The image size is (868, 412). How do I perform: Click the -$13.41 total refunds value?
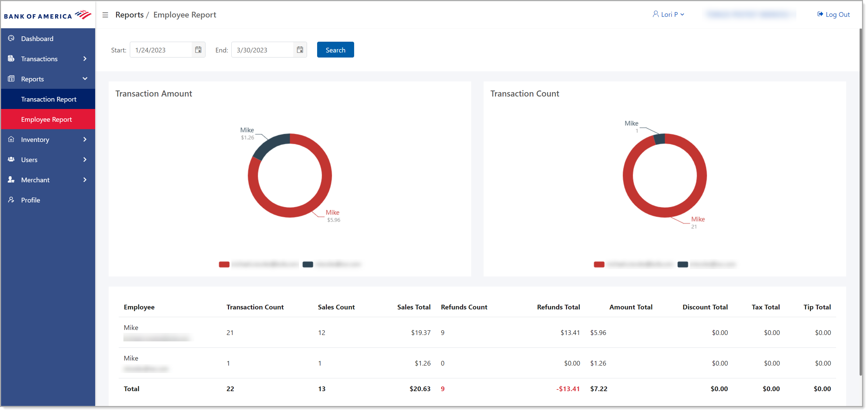[568, 389]
